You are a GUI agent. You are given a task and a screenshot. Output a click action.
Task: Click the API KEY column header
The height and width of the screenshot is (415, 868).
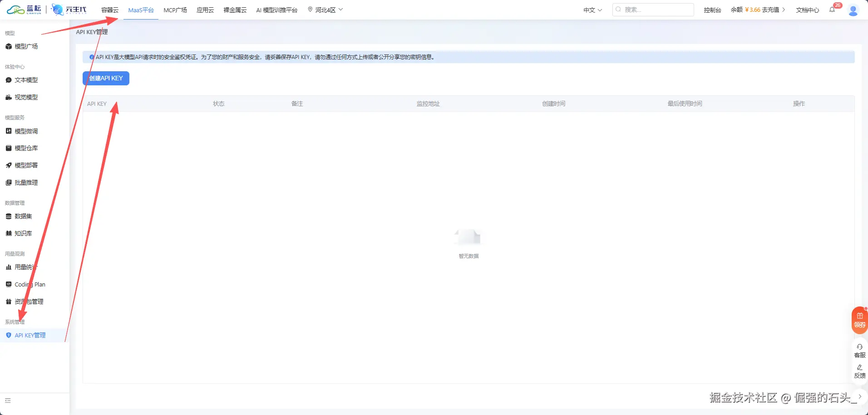pos(97,104)
